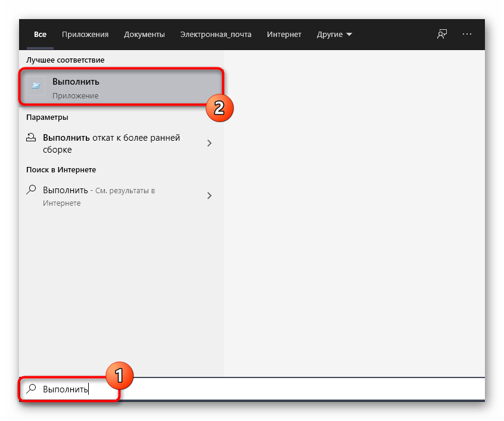Click the magnifier icon of web result
The height and width of the screenshot is (421, 504).
click(x=31, y=190)
